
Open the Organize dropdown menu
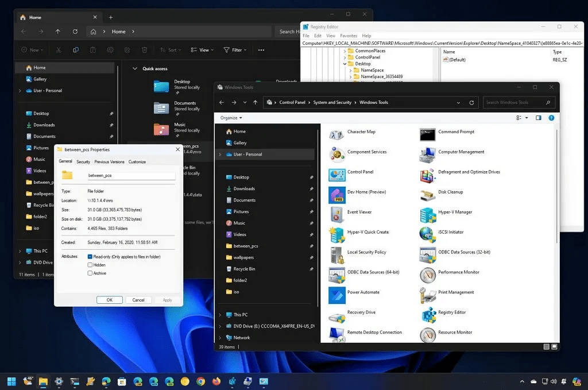click(x=231, y=118)
